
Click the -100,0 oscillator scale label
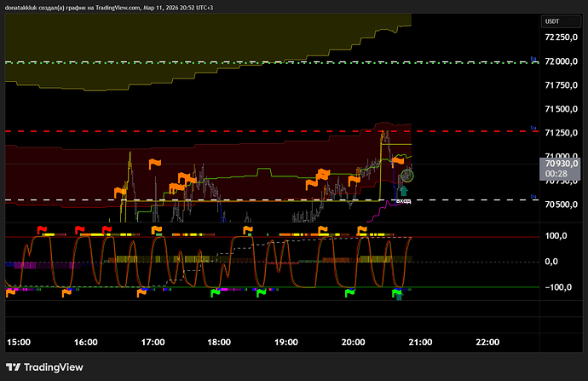pyautogui.click(x=562, y=288)
